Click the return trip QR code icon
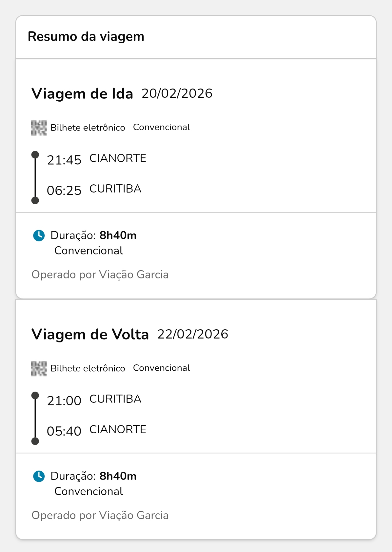Image resolution: width=392 pixels, height=552 pixels. 39,368
